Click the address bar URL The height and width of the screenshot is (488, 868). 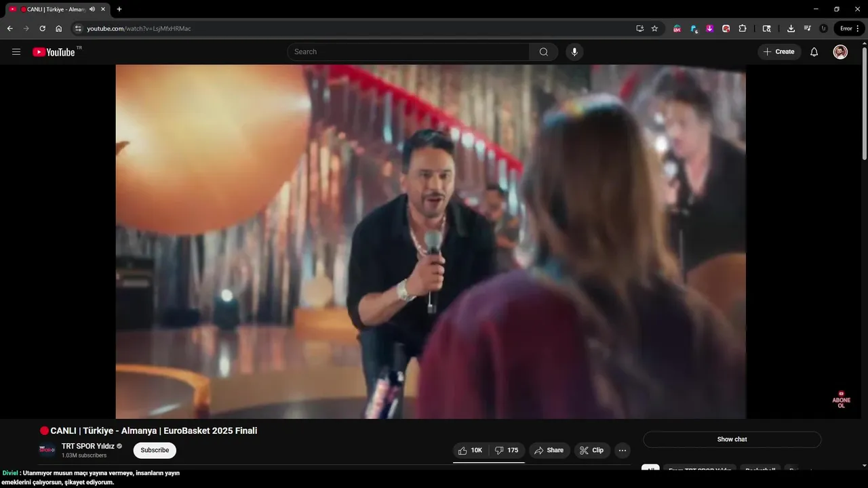coord(139,28)
